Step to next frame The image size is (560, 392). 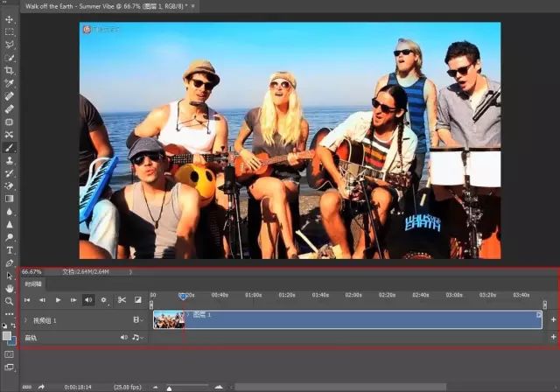point(73,300)
